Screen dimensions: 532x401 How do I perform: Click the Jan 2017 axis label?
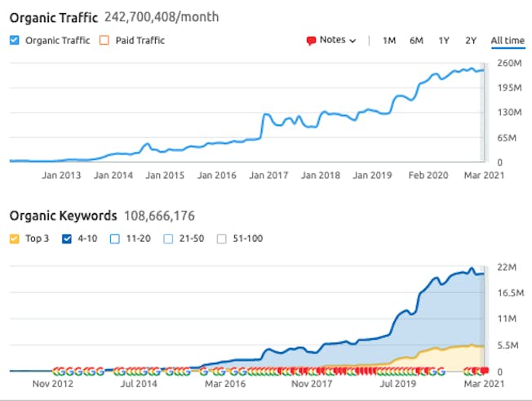[268, 176]
